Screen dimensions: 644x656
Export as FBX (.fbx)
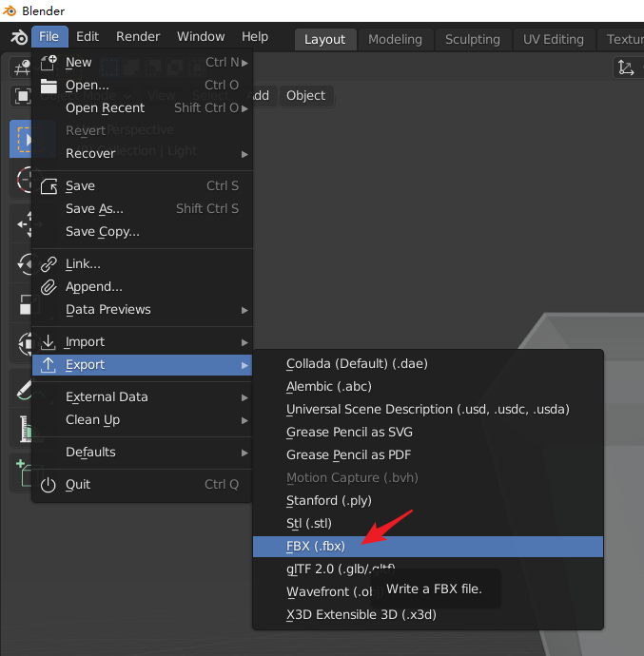point(428,547)
